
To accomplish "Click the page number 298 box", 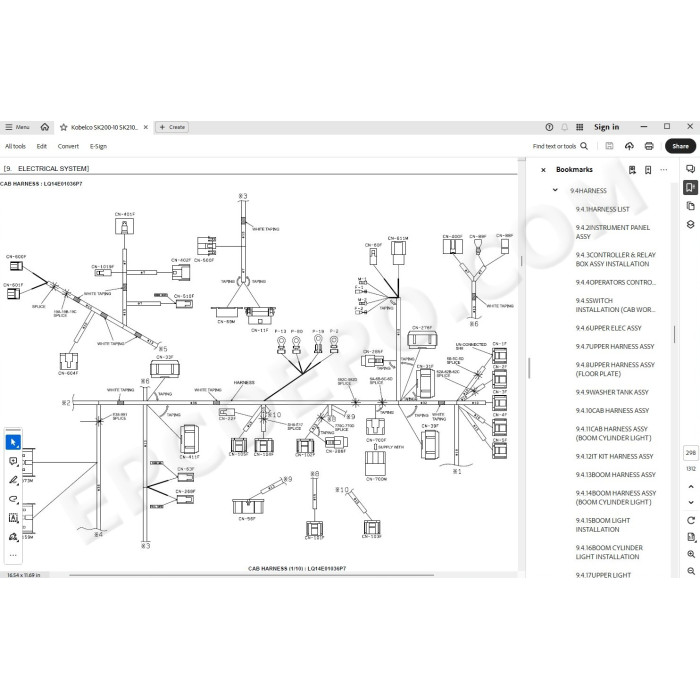I will pos(691,452).
